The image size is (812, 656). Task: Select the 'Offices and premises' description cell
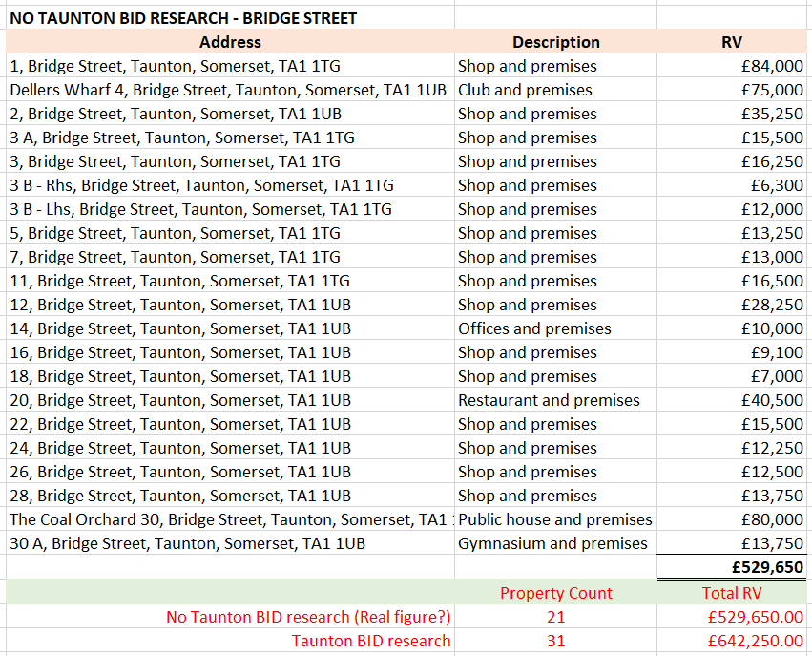point(555,328)
